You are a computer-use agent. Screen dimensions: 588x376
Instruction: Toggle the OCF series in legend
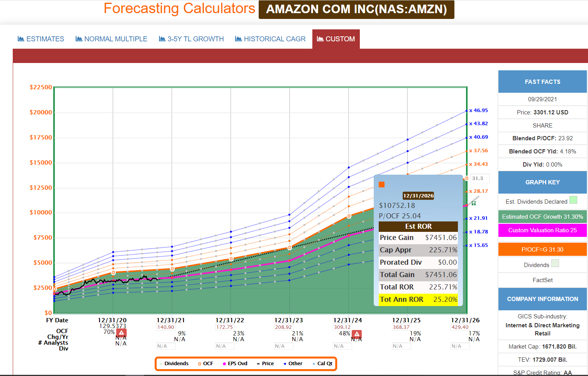(205, 364)
